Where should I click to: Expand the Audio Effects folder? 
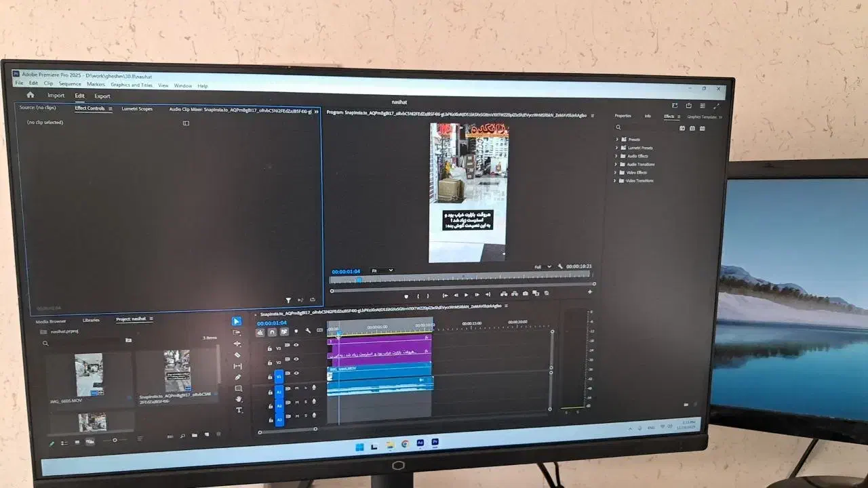615,156
